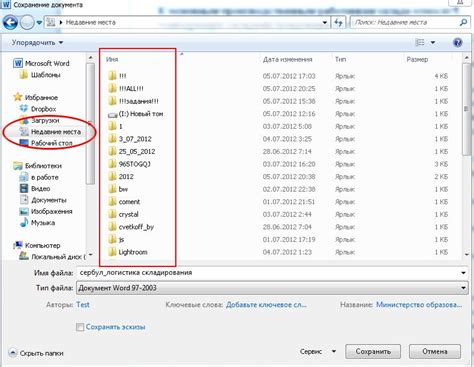
Task: Open recent pages dropdown next to navigation arrows
Action: 39,23
